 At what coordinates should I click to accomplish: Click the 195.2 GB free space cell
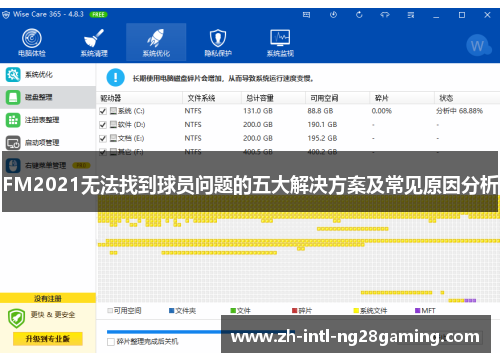322,138
